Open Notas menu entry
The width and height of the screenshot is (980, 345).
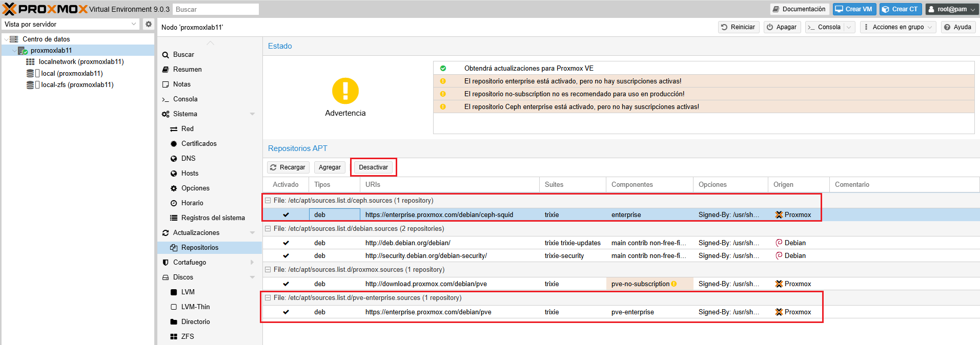(210, 84)
